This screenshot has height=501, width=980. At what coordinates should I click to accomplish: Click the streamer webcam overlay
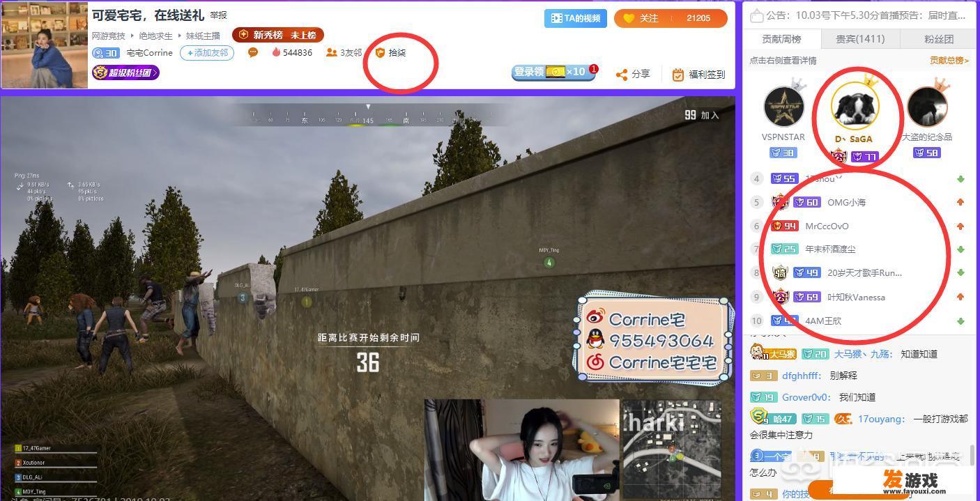coord(521,450)
